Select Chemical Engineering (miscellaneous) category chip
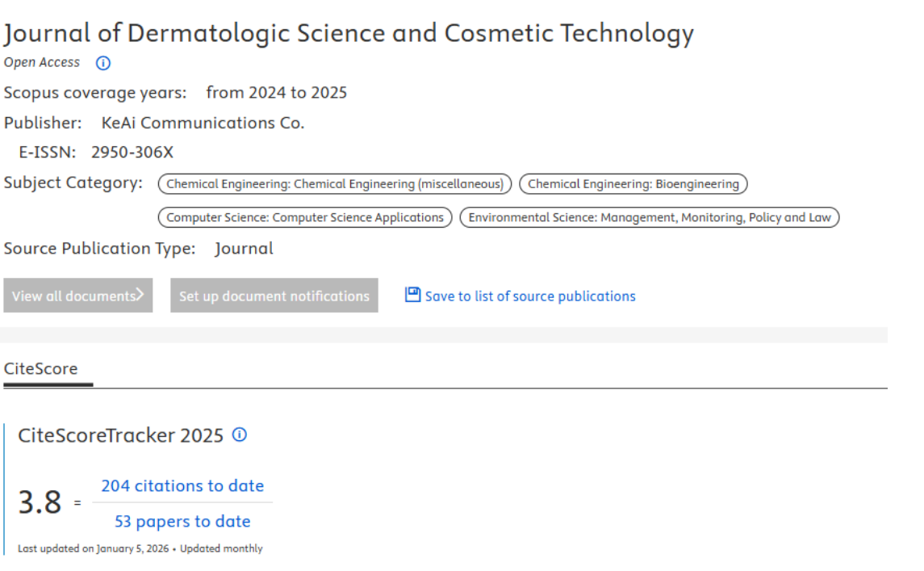Viewport: 924px width, 571px height. [334, 184]
